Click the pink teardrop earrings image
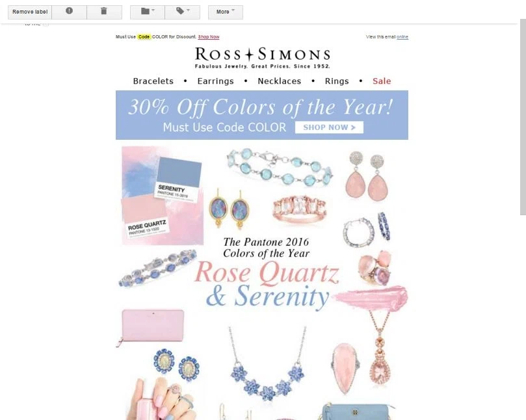This screenshot has width=526, height=420. pos(367,176)
